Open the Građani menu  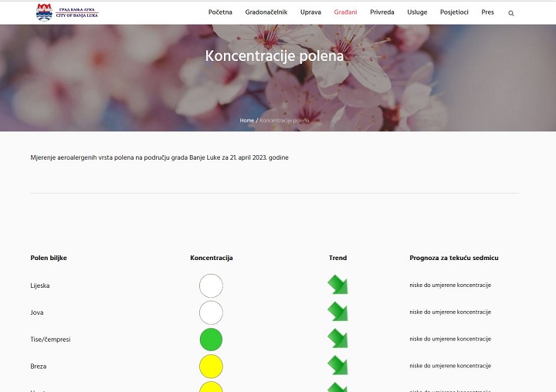point(345,12)
